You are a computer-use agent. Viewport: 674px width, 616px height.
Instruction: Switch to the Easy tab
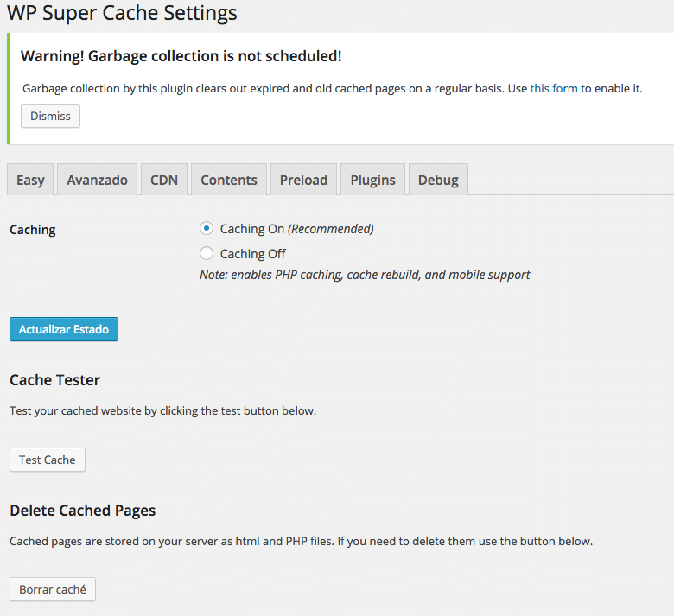(x=30, y=180)
